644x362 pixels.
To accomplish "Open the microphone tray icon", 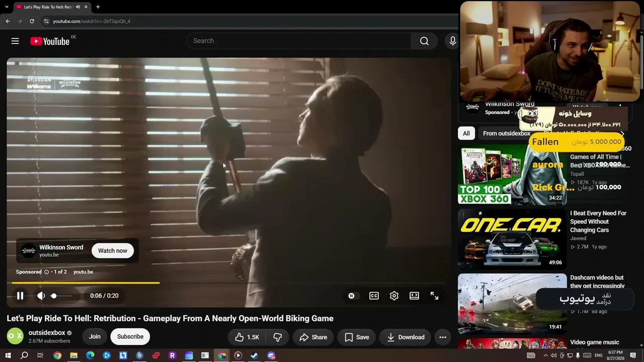I will pos(578,355).
